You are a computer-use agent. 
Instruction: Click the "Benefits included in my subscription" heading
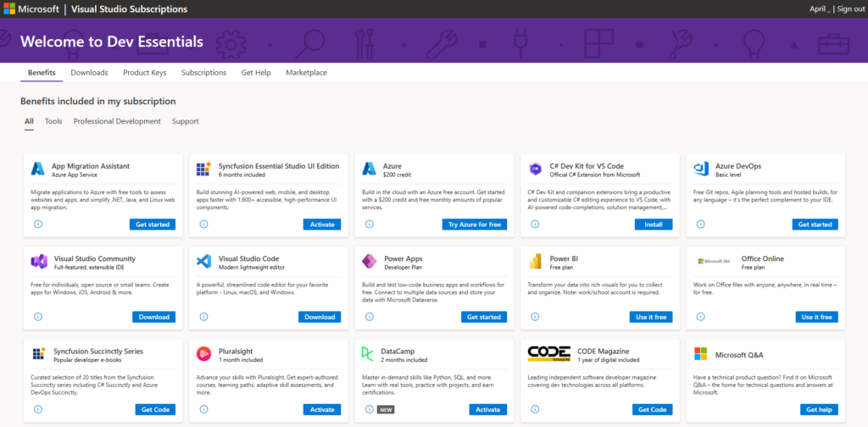(x=98, y=101)
